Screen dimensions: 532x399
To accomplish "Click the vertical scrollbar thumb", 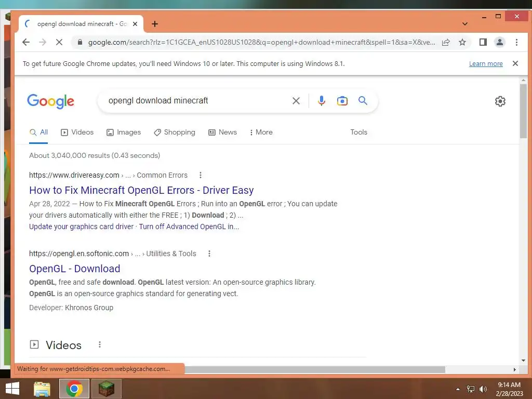I will click(523, 111).
